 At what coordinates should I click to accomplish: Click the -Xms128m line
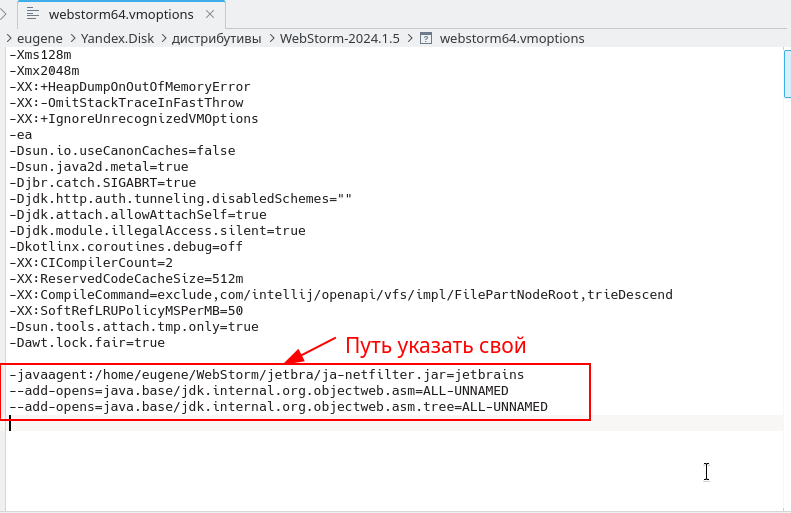tap(40, 54)
